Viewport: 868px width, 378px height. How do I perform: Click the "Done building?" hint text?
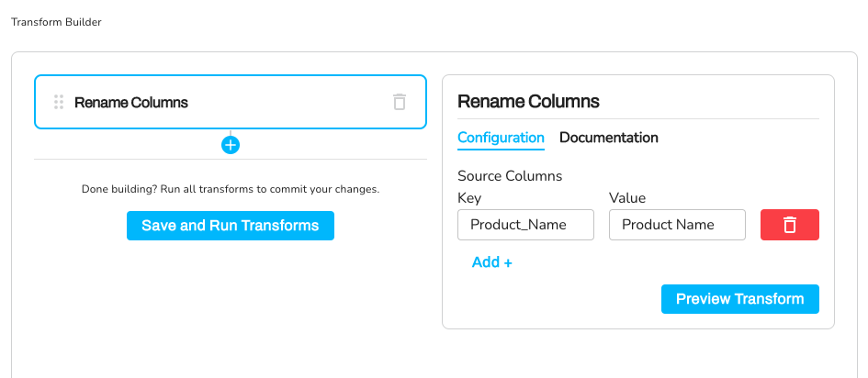point(231,190)
